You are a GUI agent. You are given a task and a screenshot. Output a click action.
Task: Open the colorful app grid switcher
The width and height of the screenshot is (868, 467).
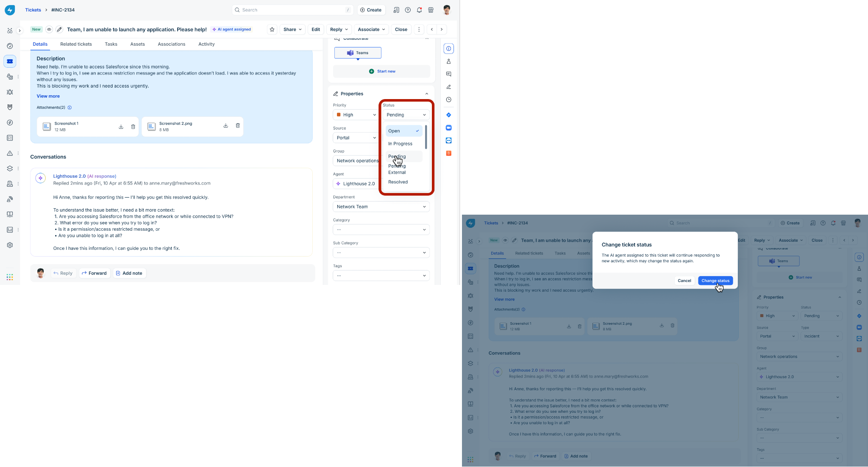click(x=10, y=277)
